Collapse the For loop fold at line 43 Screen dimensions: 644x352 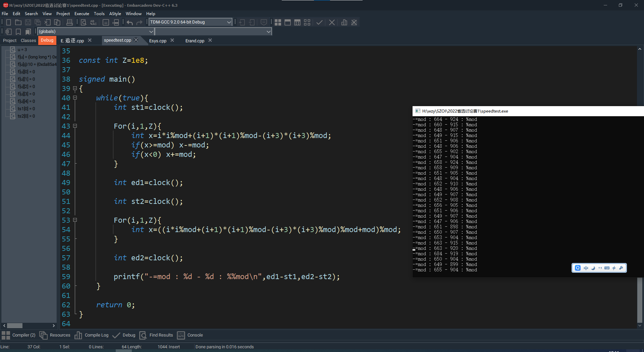75,126
